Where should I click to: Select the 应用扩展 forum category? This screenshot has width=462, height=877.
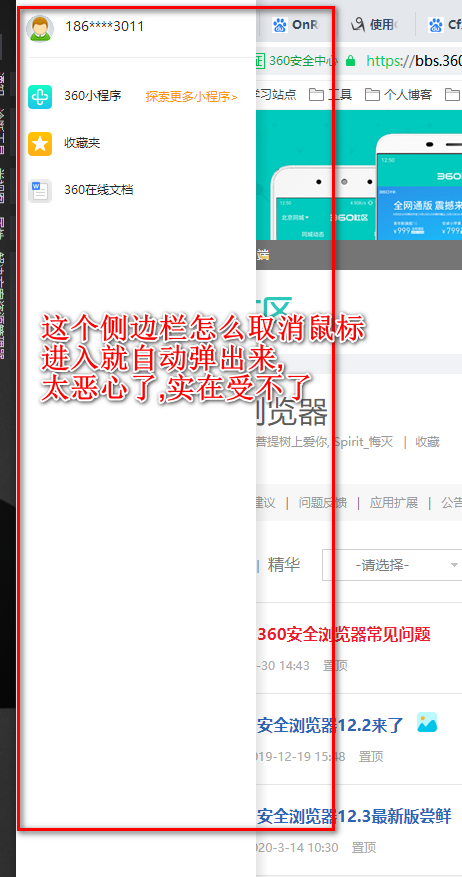coord(393,502)
